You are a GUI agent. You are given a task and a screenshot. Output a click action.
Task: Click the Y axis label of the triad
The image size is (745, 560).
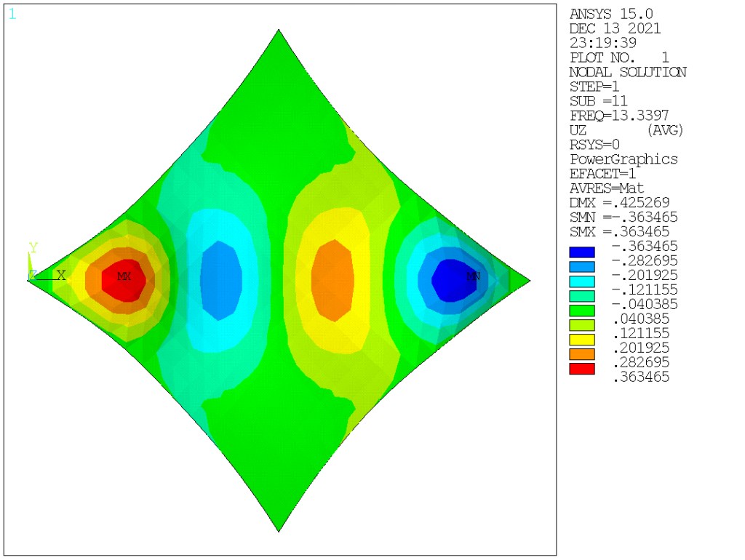[x=33, y=248]
